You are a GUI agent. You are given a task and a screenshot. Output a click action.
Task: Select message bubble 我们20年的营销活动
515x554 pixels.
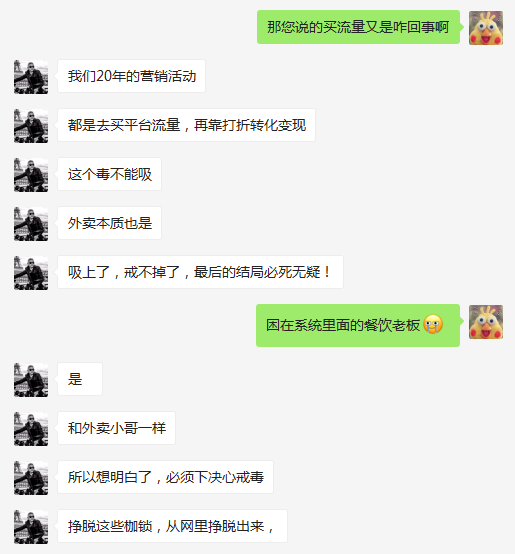(x=131, y=76)
